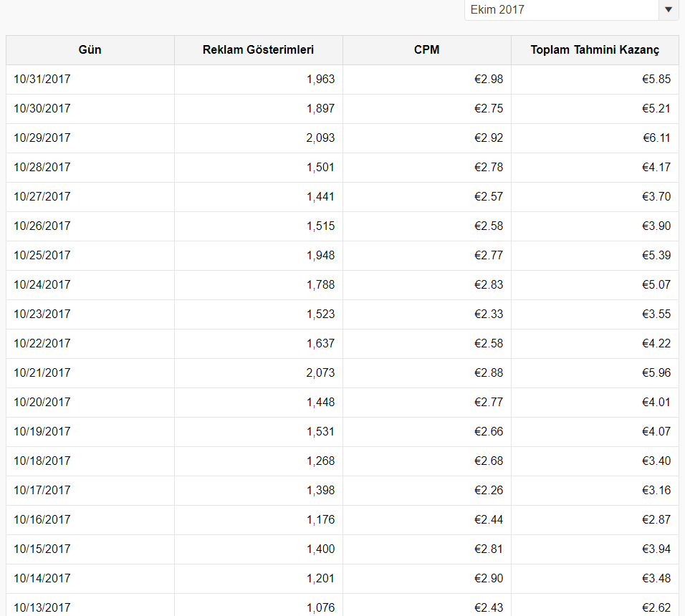Select the date 10/19/2017
Viewport: 685px width, 616px height.
click(x=42, y=431)
